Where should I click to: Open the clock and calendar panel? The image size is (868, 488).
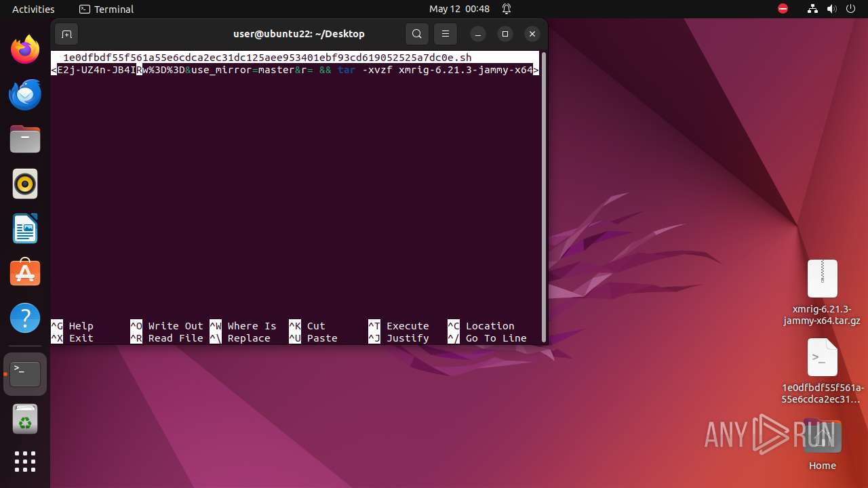459,9
